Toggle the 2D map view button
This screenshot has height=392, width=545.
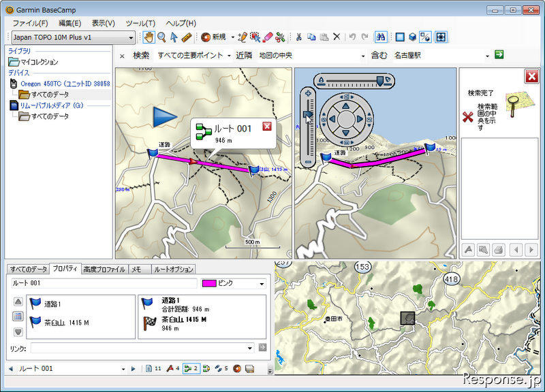pos(400,37)
